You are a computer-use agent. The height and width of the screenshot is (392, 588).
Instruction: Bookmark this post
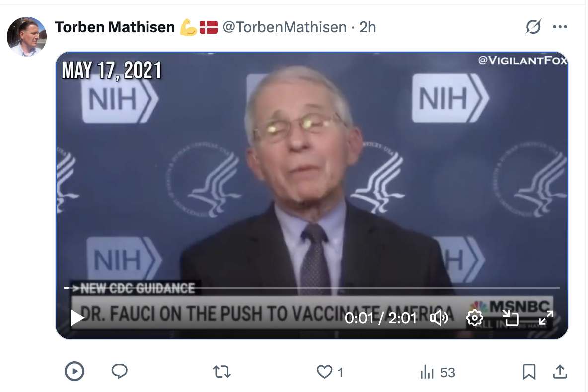point(529,371)
